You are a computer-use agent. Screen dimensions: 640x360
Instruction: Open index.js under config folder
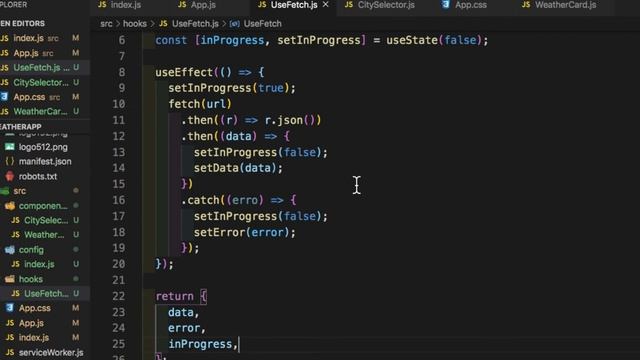tap(39, 264)
